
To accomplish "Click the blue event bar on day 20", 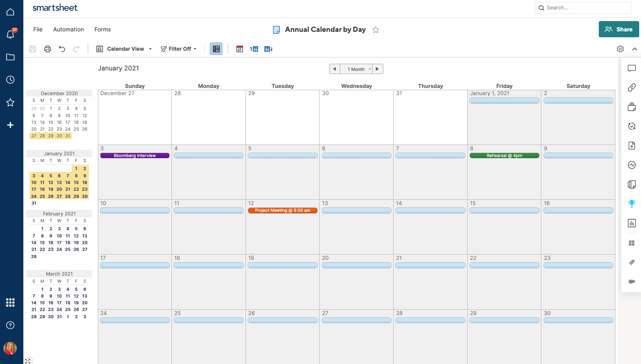I will coord(356,265).
